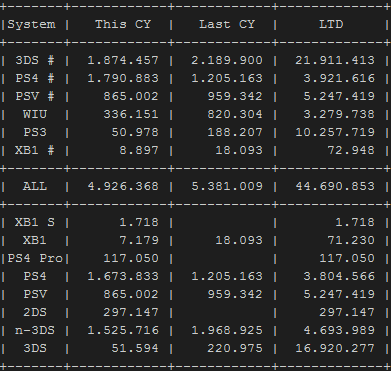The image size is (391, 371).
Task: Click the ALL LTD total 44.690.853
Action: pos(335,186)
